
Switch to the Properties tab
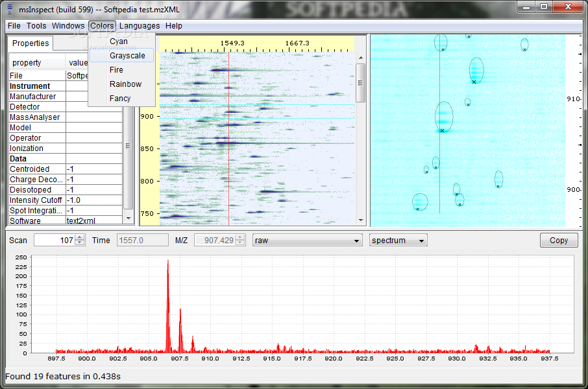point(31,43)
